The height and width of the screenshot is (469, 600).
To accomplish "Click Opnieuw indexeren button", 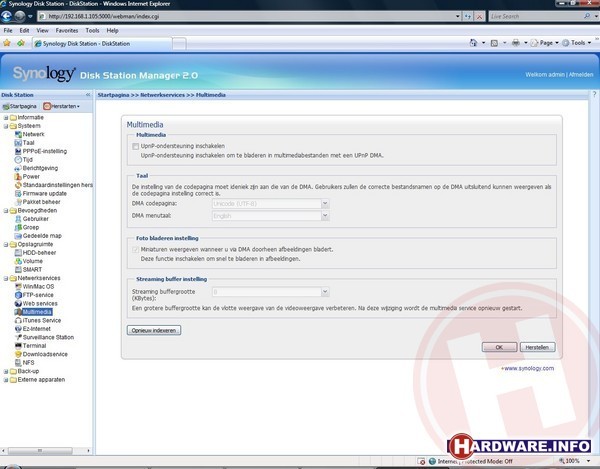I will click(154, 330).
